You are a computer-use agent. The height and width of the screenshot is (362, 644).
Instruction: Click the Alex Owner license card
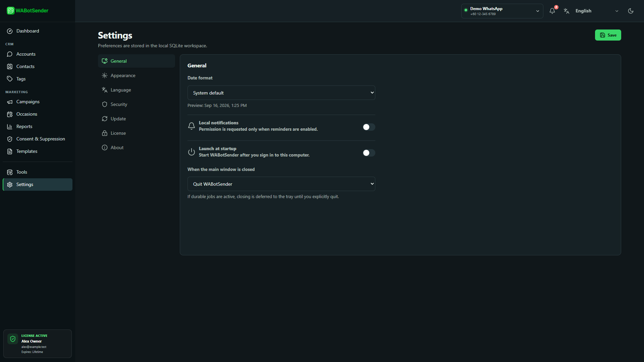tap(38, 344)
